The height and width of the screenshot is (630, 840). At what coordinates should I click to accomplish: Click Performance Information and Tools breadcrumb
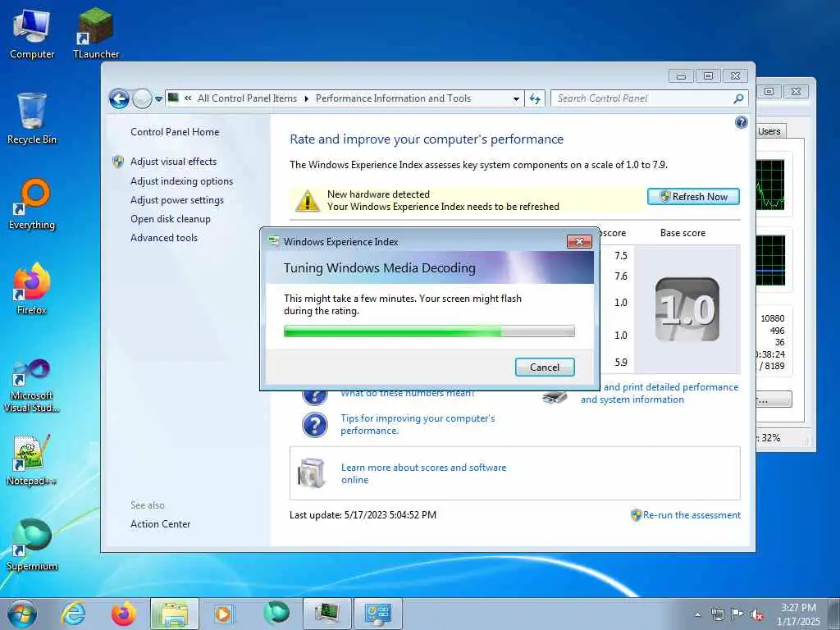pyautogui.click(x=393, y=98)
